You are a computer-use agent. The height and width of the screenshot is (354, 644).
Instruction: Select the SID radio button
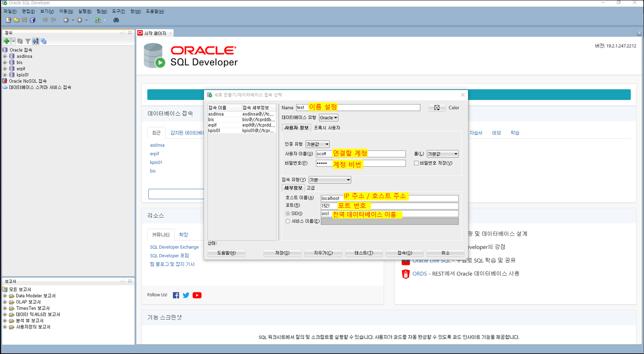coord(288,214)
